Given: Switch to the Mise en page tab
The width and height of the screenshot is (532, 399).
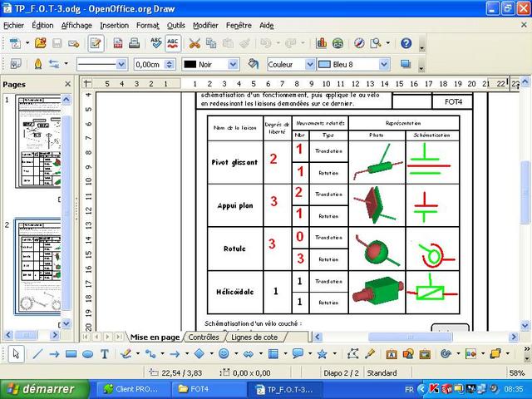Looking at the screenshot, I should click(x=155, y=337).
